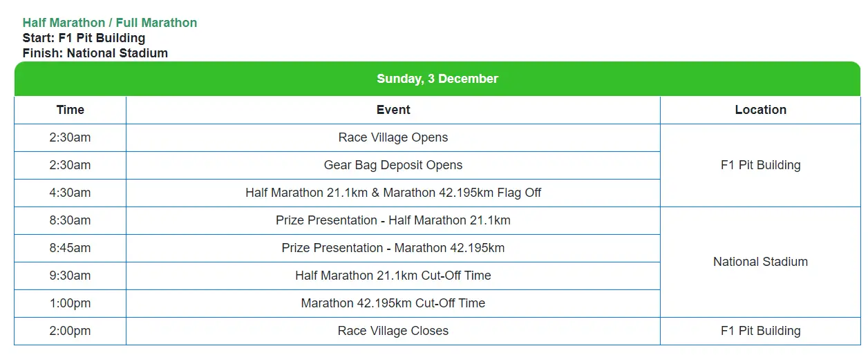Viewport: 868px width, 355px height.
Task: Select Prize Presentation - Marathon 42.195km
Action: pos(393,248)
